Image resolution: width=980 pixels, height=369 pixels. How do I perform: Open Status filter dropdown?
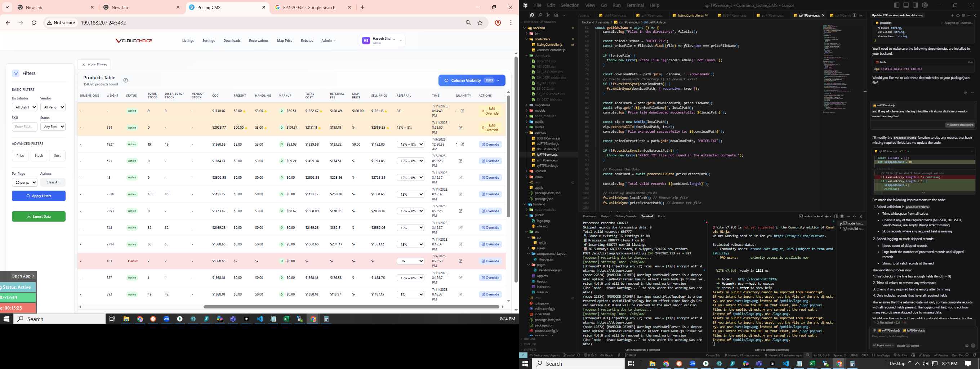point(53,127)
